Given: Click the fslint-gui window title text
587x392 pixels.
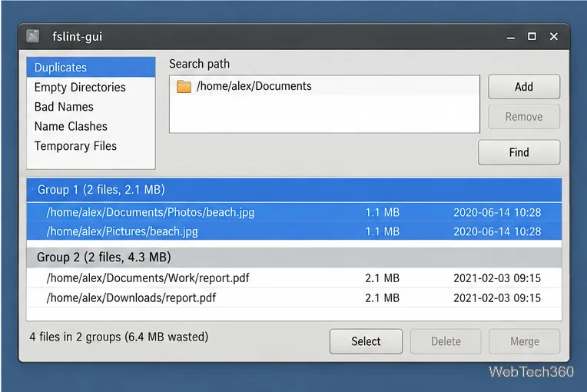Looking at the screenshot, I should 77,37.
